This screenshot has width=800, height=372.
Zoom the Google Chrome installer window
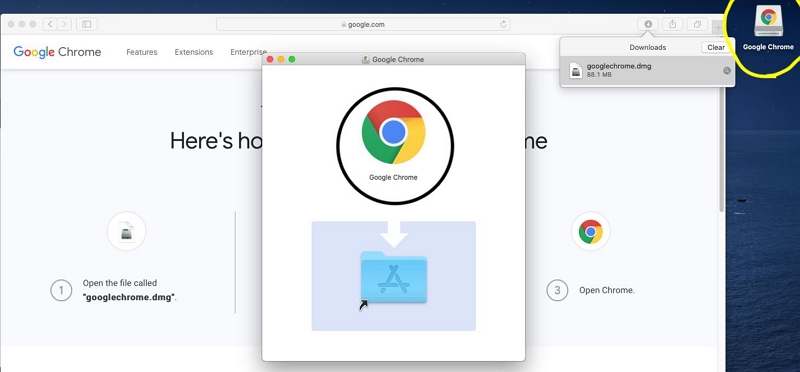click(292, 59)
